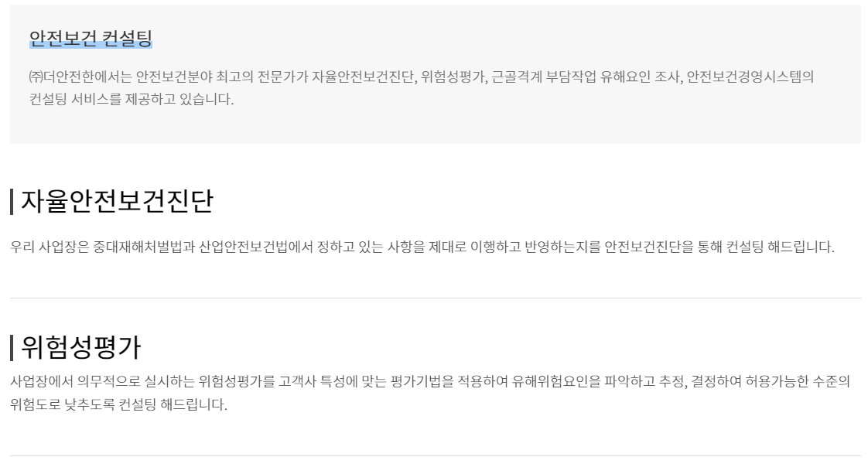Click vertical bar beside 자율안전보건진단 heading
Viewport: 868px width, 474px height.
click(12, 202)
